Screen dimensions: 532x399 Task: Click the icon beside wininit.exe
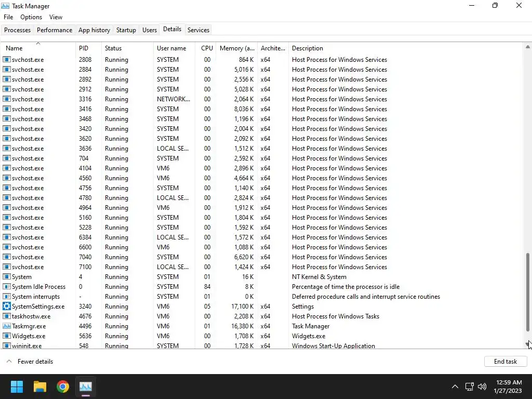6,345
